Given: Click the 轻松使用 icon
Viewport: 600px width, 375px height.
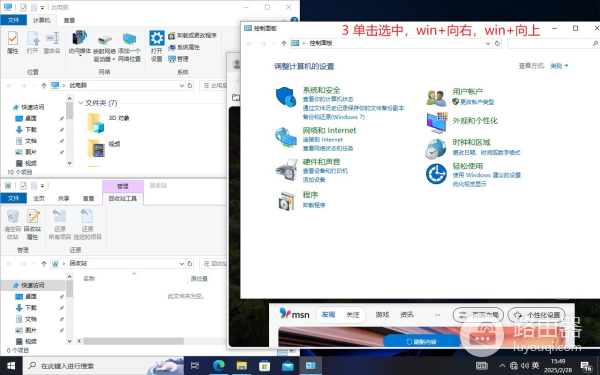Looking at the screenshot, I should tap(436, 174).
